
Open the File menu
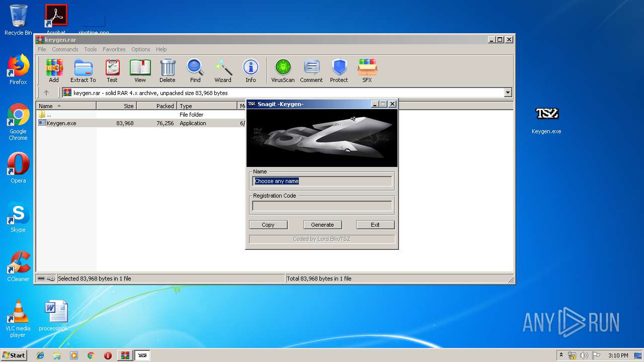pyautogui.click(x=42, y=49)
